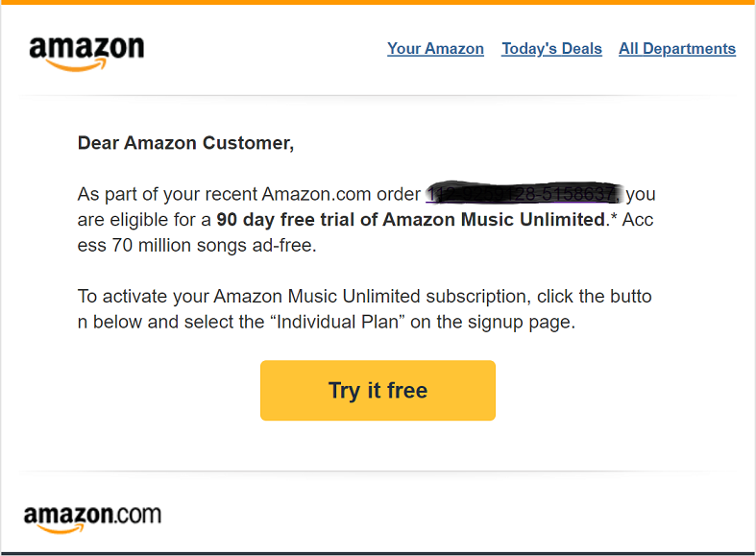The width and height of the screenshot is (756, 556).
Task: Click the bold "90 day free trial" text
Action: pos(286,220)
